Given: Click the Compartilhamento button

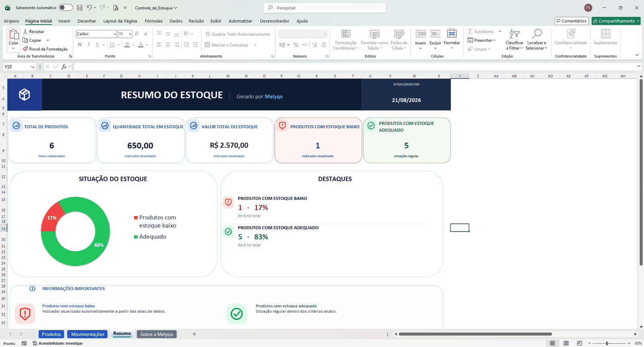Looking at the screenshot, I should pos(616,21).
